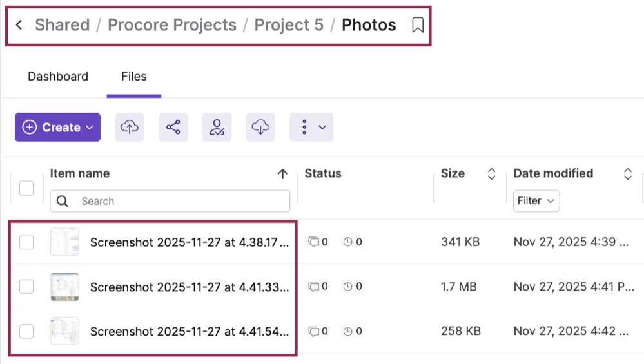Open file Screenshot 2025-11-27 at 4.38.17

[x=190, y=242]
